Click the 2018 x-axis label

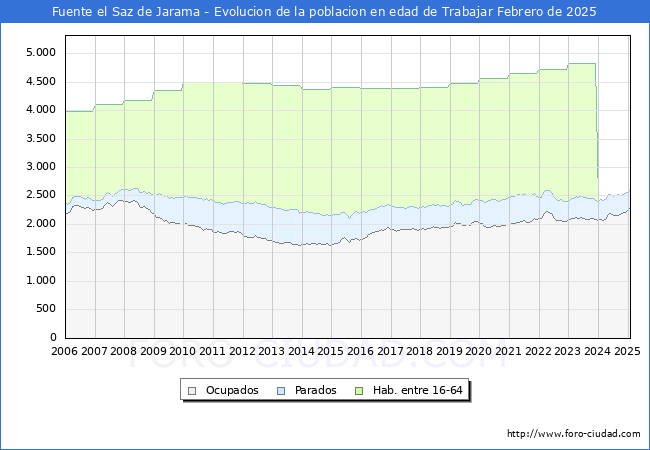tap(420, 351)
